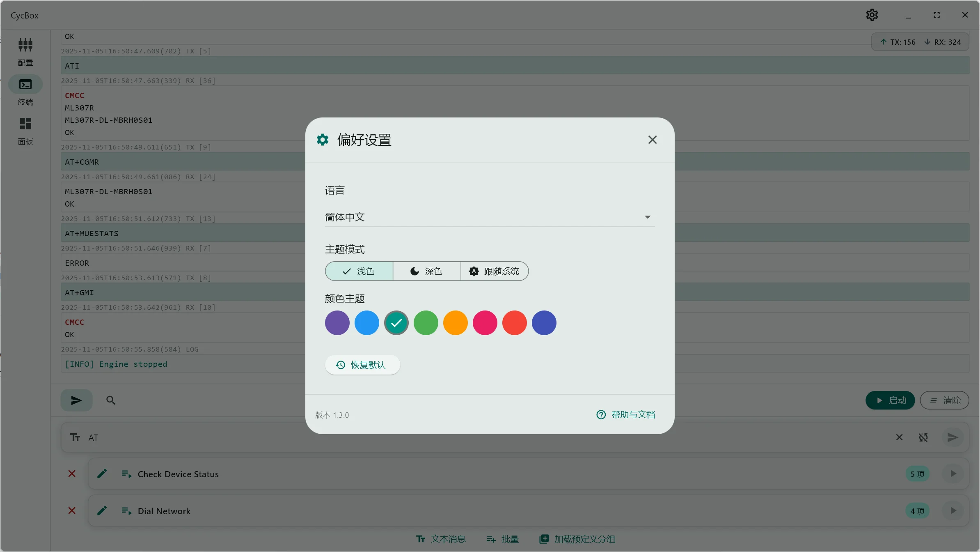
Task: Run the Dial Network group play button
Action: (953, 511)
